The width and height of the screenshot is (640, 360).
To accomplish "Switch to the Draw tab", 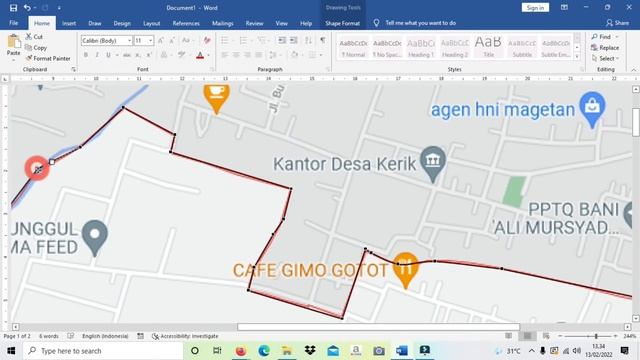I will coord(95,23).
